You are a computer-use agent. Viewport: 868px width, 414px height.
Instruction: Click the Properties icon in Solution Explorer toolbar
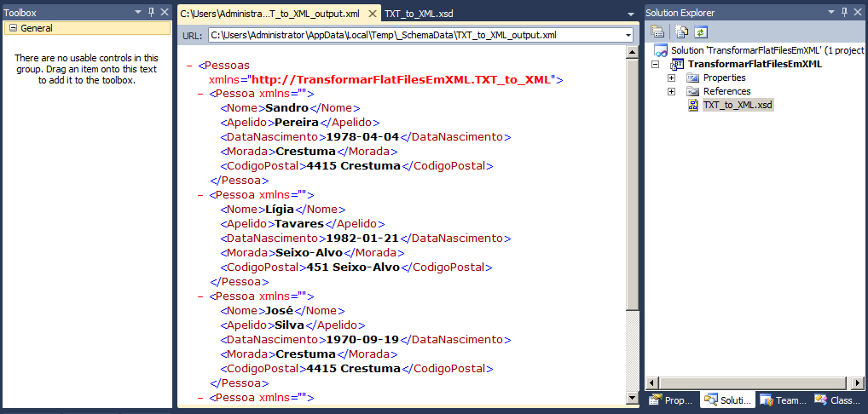click(657, 32)
